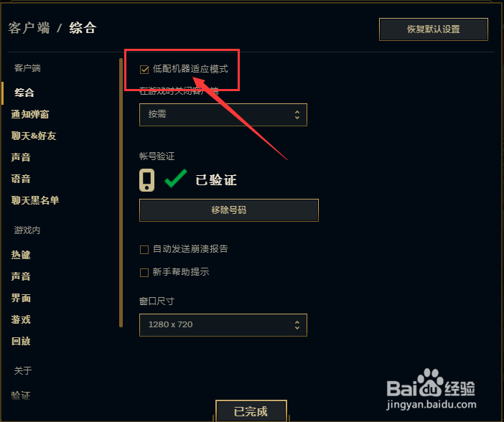Open 热键 in-game settings

21,255
